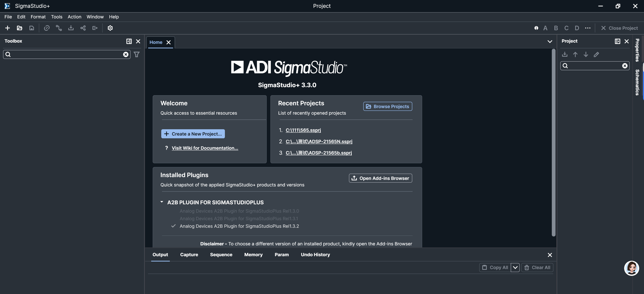This screenshot has height=294, width=644.
Task: Open the Format menu
Action: (x=38, y=17)
